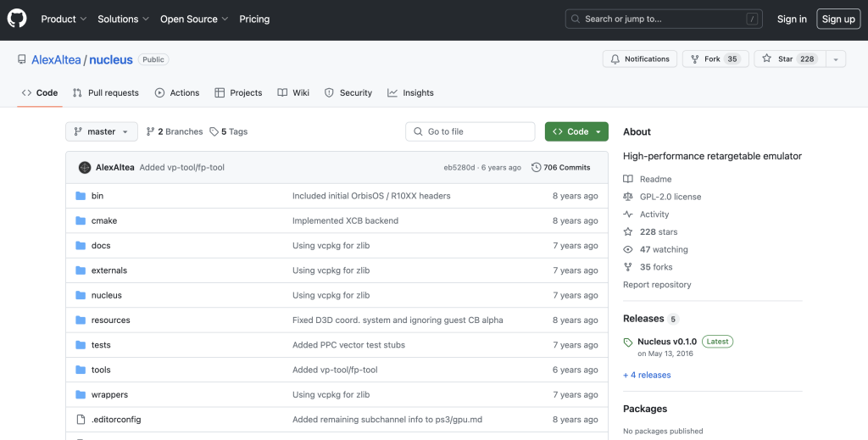Select the Code tab
Screen dimensions: 868x440
click(40, 93)
